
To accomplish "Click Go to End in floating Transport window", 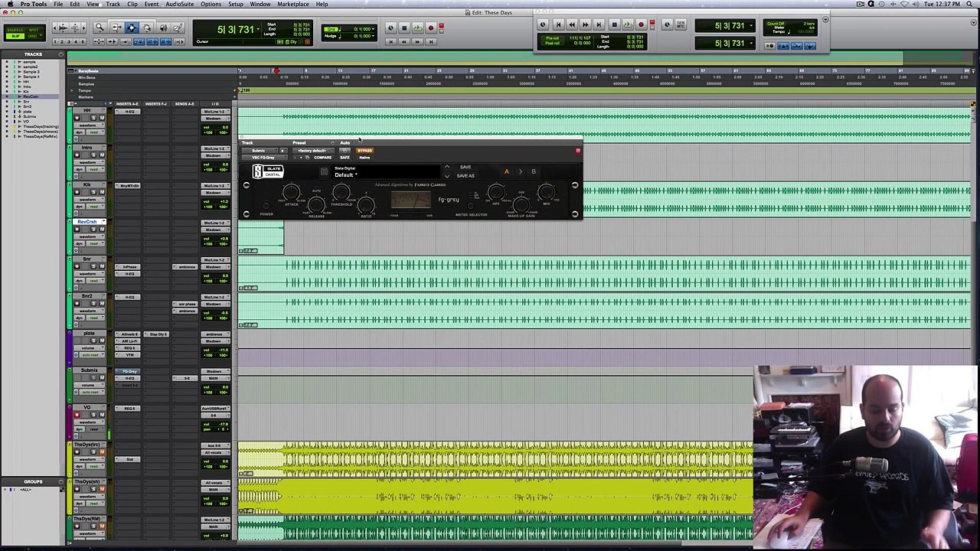I will coord(599,24).
